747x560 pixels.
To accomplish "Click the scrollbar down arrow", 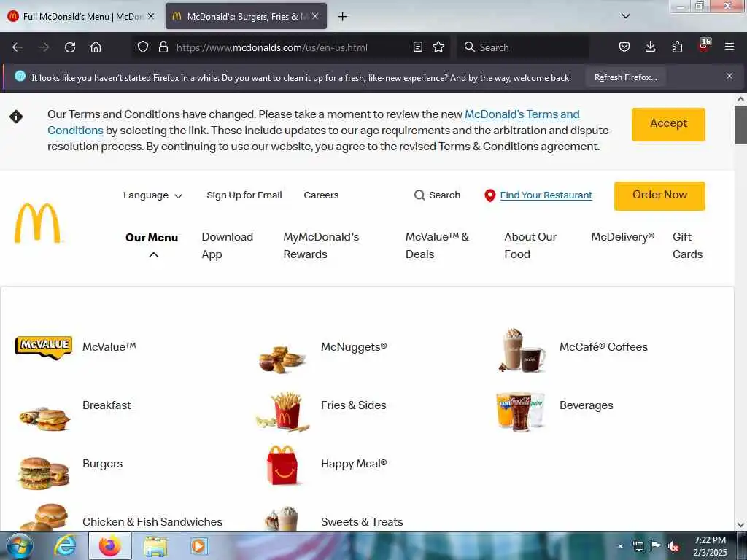I will [x=740, y=525].
